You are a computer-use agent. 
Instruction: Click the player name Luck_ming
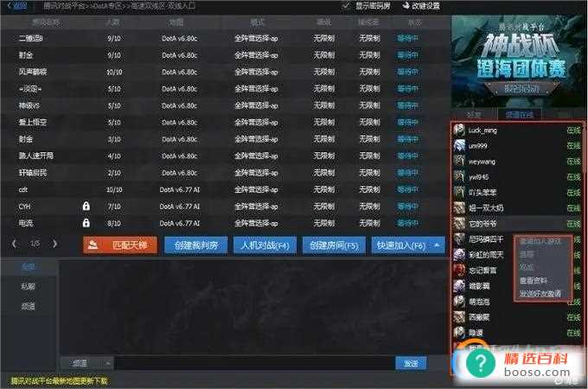pos(483,131)
